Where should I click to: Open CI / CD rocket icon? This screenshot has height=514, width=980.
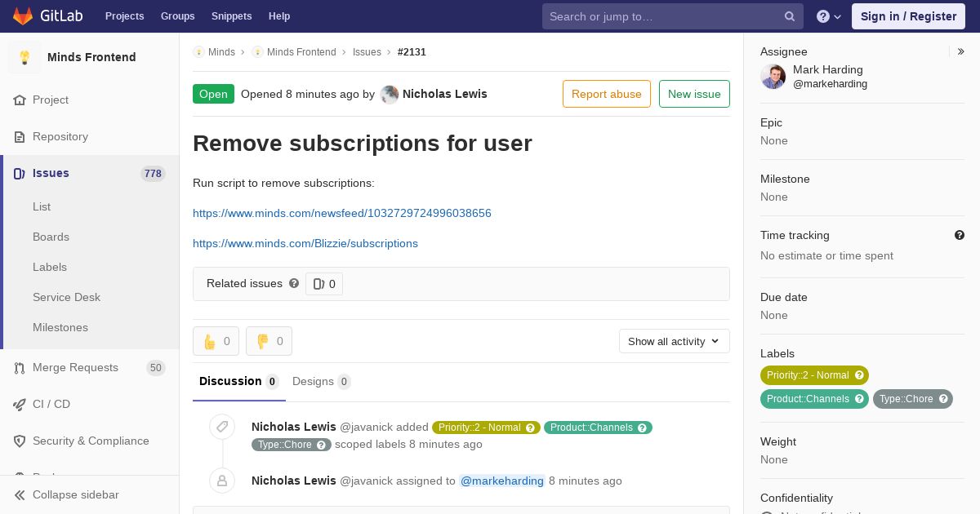(20, 404)
